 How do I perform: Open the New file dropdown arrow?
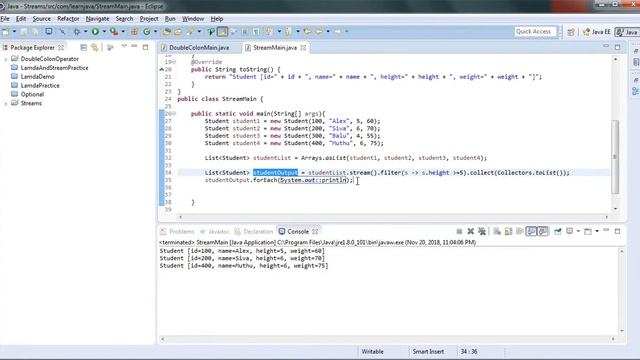tap(14, 31)
